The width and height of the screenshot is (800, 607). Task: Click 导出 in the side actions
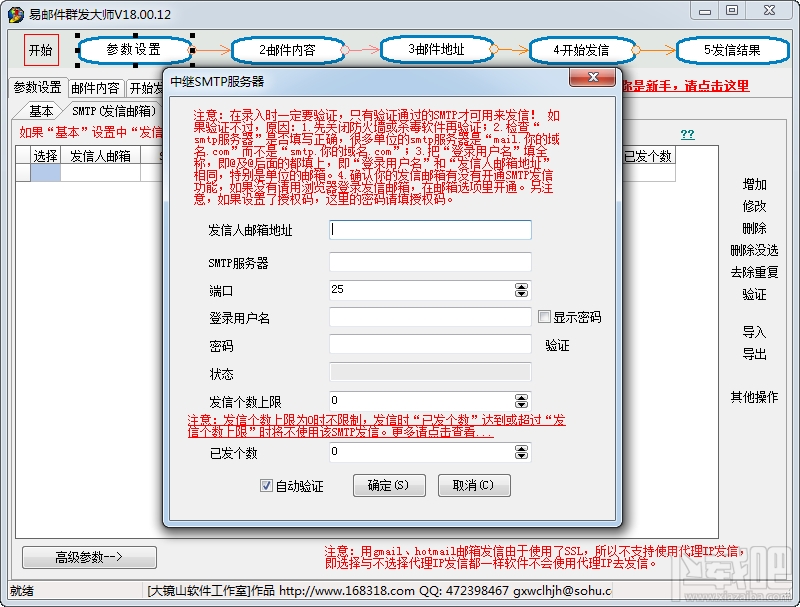755,354
